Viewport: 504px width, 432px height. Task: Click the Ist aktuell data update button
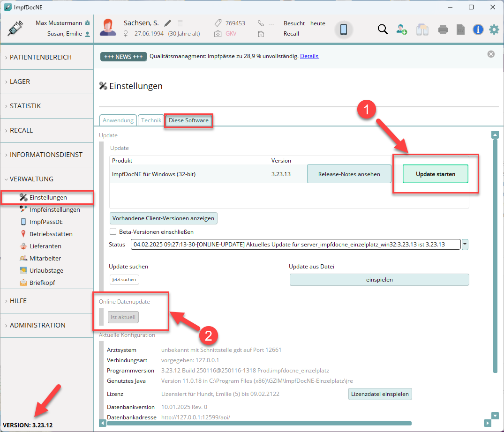click(123, 317)
